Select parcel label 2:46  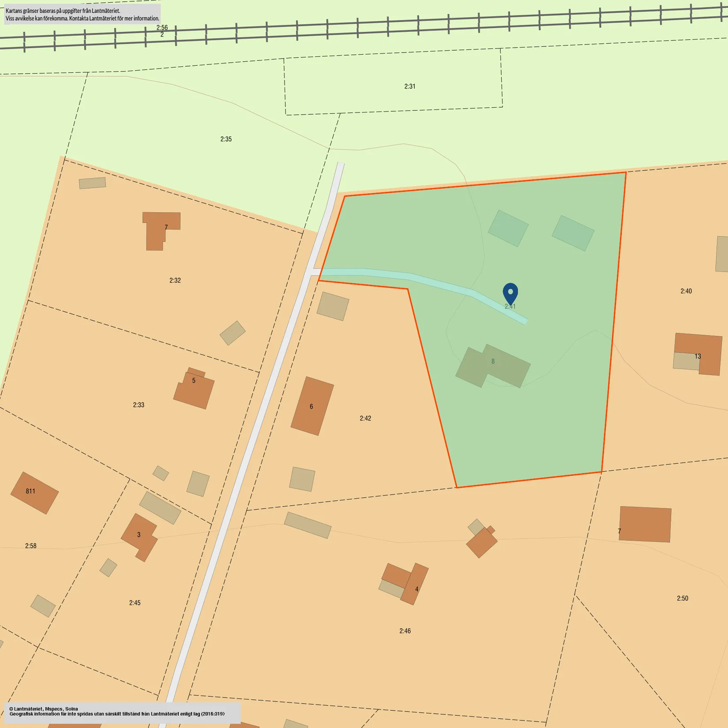405,631
